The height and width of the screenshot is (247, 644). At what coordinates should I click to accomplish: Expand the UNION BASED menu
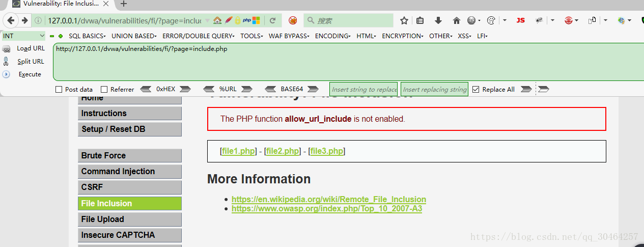(x=134, y=36)
